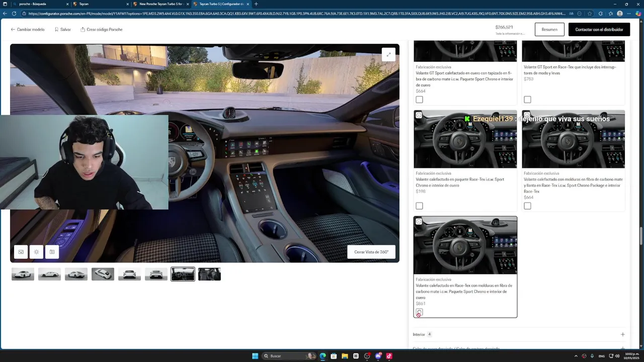Click the Resumen button
The height and width of the screenshot is (362, 644).
549,30
